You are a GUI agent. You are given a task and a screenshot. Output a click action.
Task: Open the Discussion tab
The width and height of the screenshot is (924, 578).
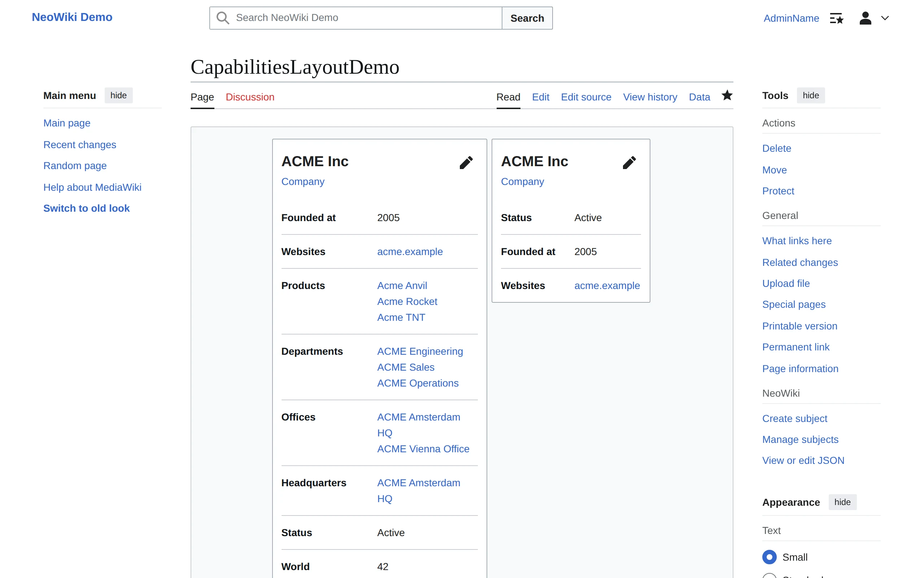click(250, 97)
